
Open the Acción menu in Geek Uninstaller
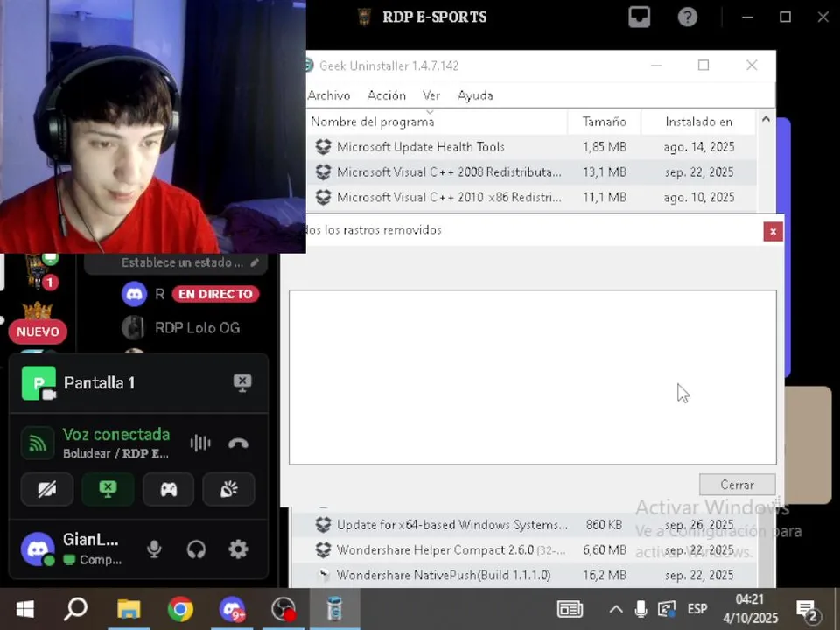386,95
